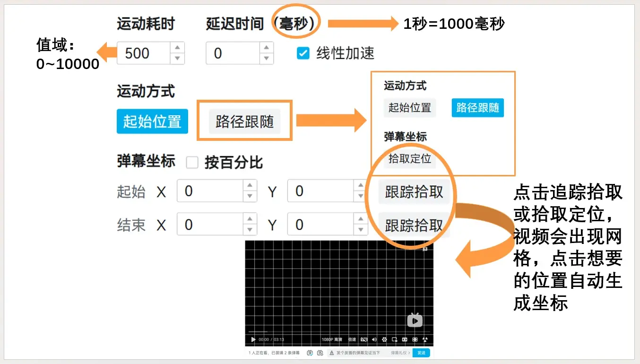
Task: Click the video progress bar
Action: (x=331, y=332)
